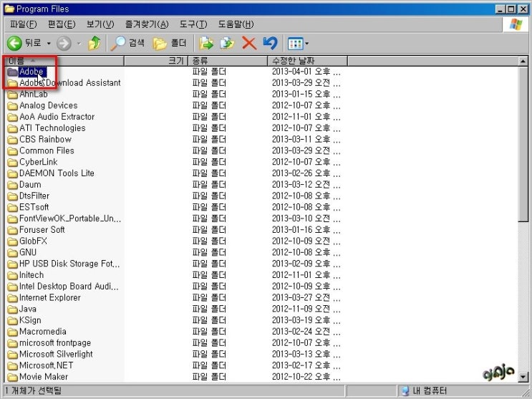Click the Macromedia folder name

pos(43,332)
